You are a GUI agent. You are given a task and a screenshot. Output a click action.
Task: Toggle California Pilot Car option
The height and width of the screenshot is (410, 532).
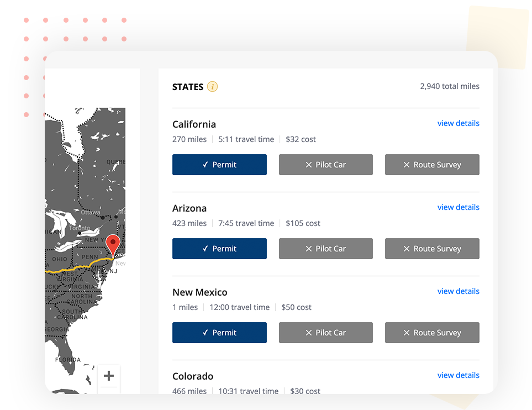(x=325, y=165)
